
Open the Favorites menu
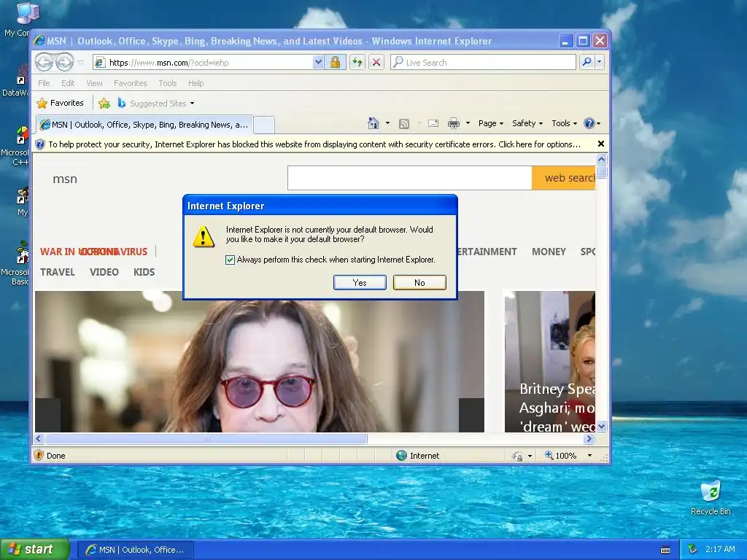pos(130,83)
